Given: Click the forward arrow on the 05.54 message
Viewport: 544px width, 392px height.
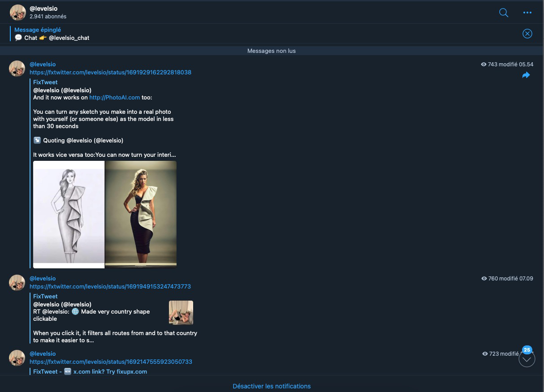Looking at the screenshot, I should click(526, 75).
